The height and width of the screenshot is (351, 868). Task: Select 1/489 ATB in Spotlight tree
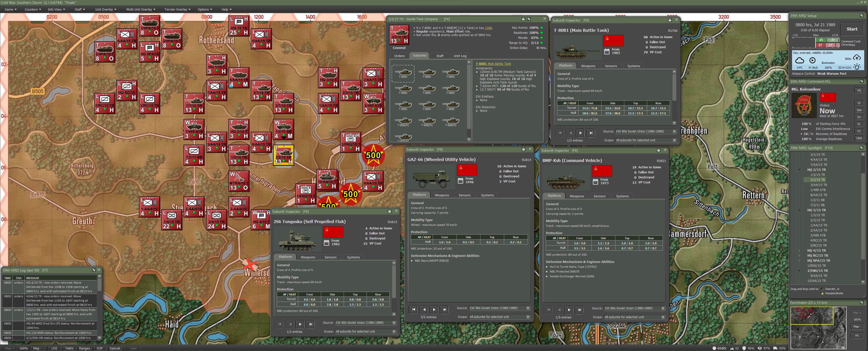[818, 190]
